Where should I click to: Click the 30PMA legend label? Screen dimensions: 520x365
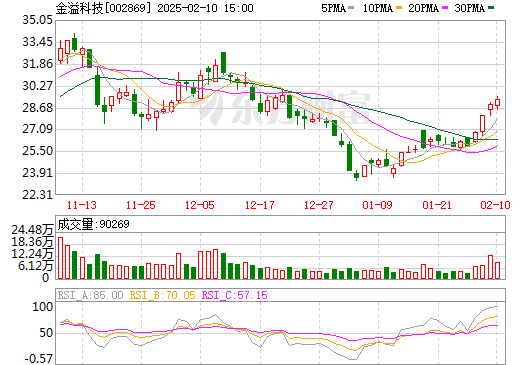(469, 8)
